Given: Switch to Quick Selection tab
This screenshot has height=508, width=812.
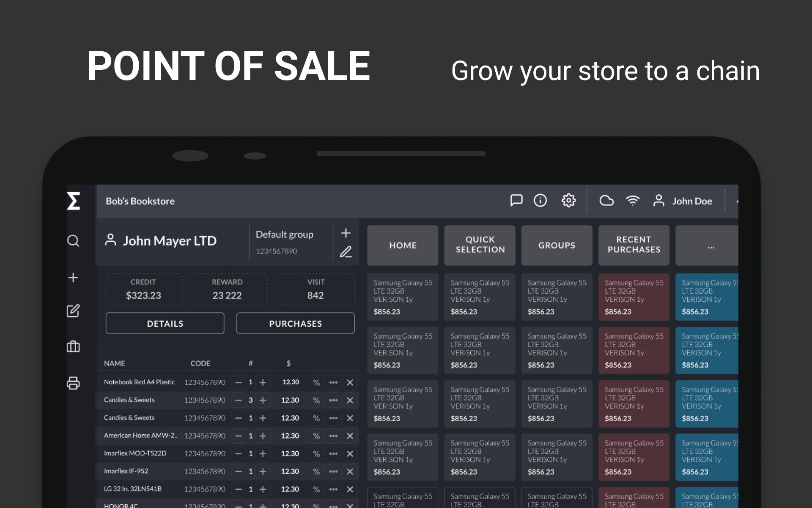Looking at the screenshot, I should point(480,245).
